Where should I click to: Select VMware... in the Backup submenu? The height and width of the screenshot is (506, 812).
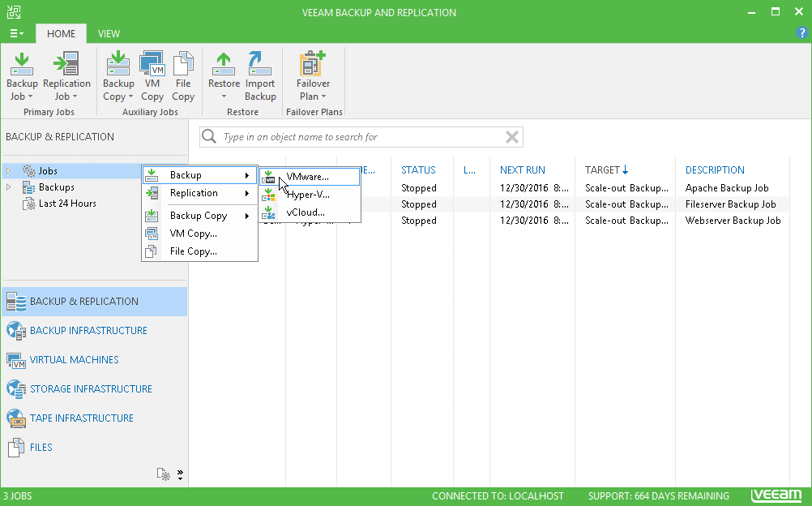[310, 177]
